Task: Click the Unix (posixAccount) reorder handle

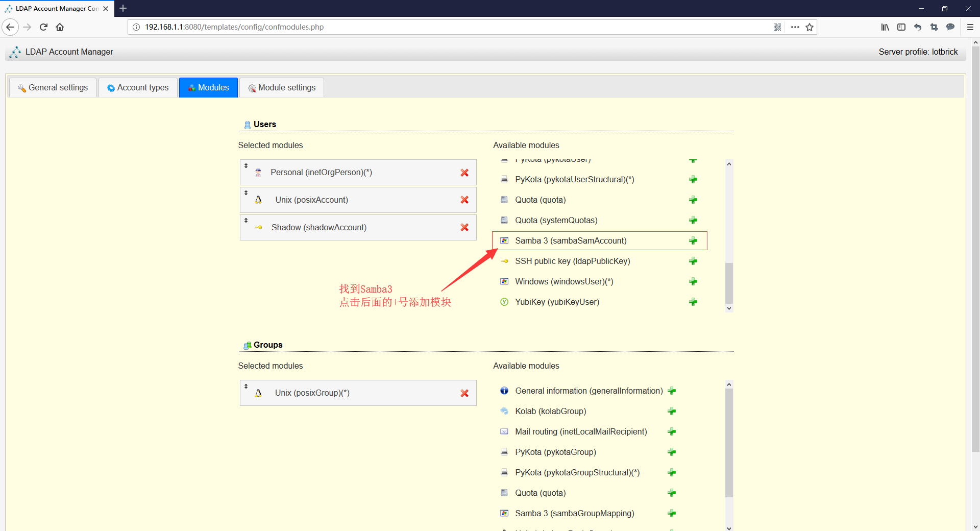Action: tap(246, 192)
